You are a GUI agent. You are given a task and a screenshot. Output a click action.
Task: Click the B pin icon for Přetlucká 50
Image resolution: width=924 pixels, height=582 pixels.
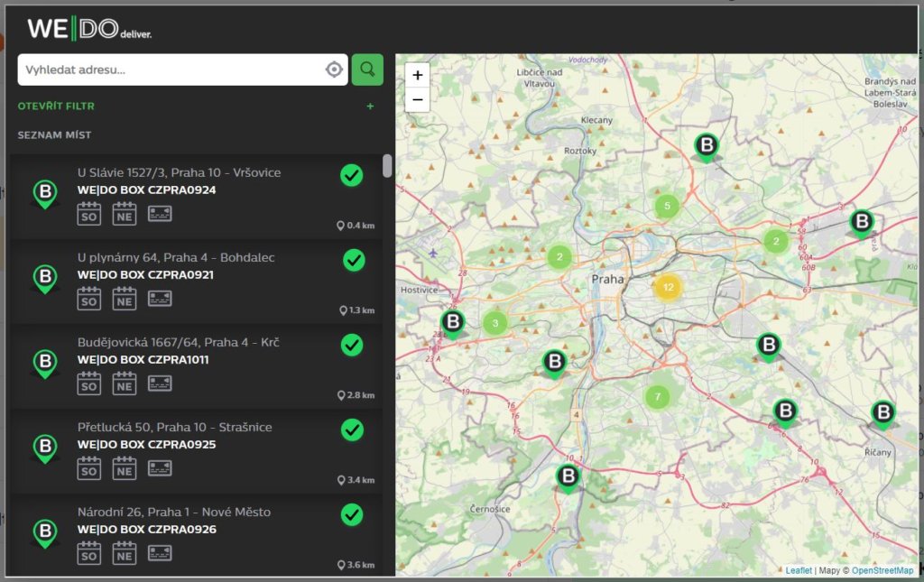(x=45, y=448)
